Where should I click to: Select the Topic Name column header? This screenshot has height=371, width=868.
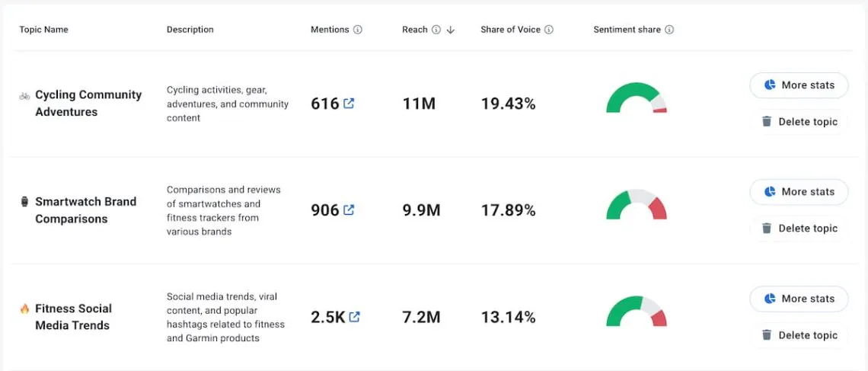pyautogui.click(x=43, y=30)
